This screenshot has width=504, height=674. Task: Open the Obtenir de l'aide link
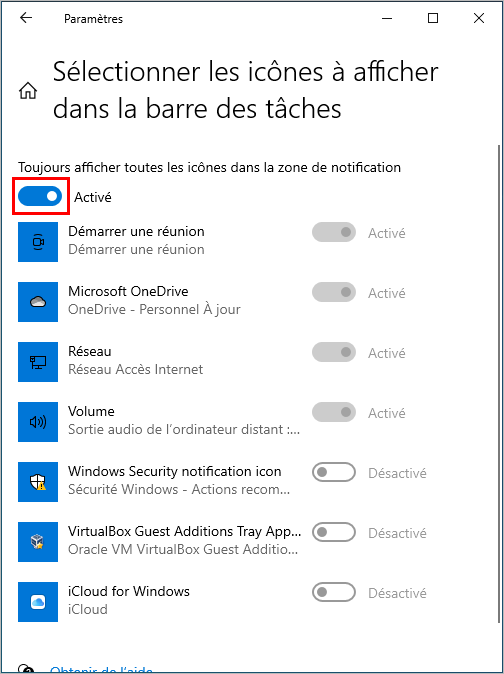click(101, 670)
